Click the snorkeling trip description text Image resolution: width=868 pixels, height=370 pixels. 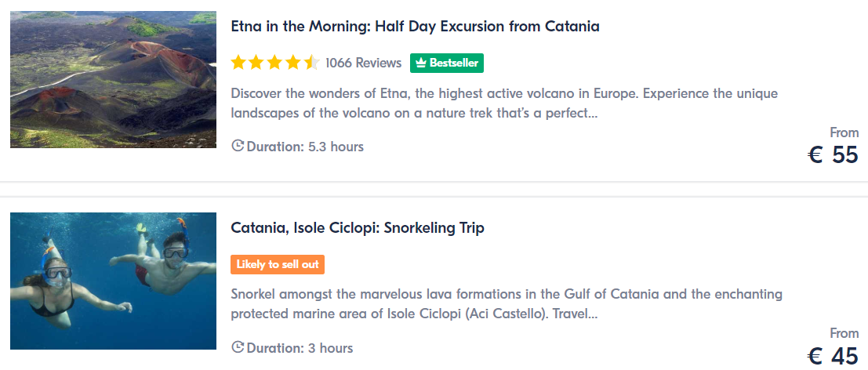pyautogui.click(x=507, y=304)
